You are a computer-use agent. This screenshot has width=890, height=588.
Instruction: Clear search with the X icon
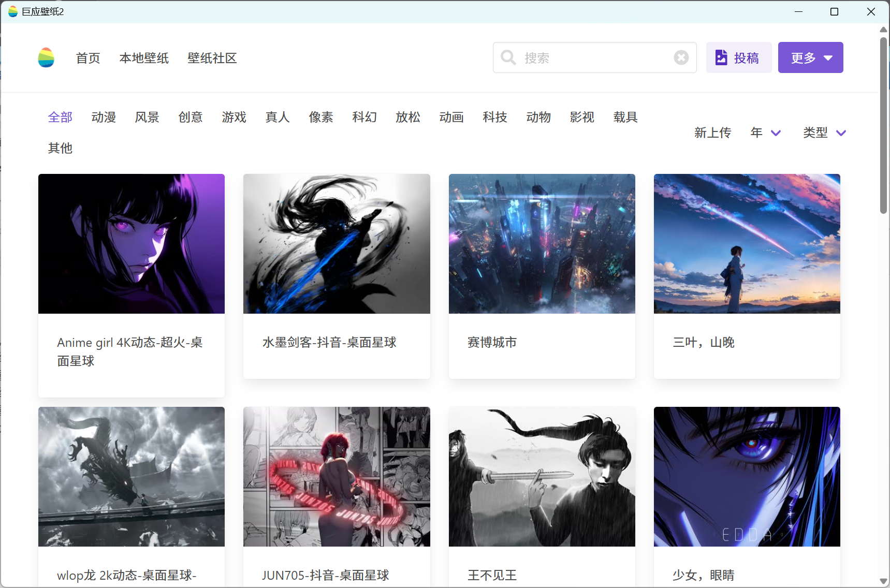click(x=681, y=57)
